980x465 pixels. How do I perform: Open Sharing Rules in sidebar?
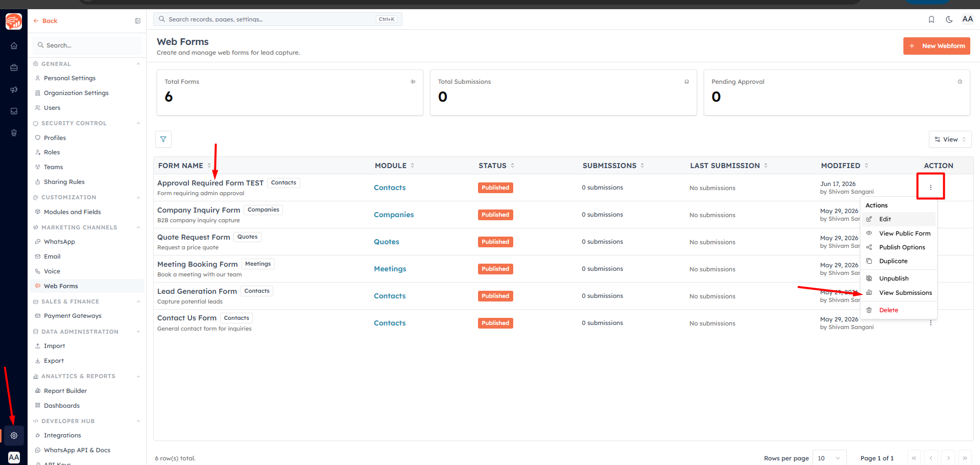tap(64, 182)
